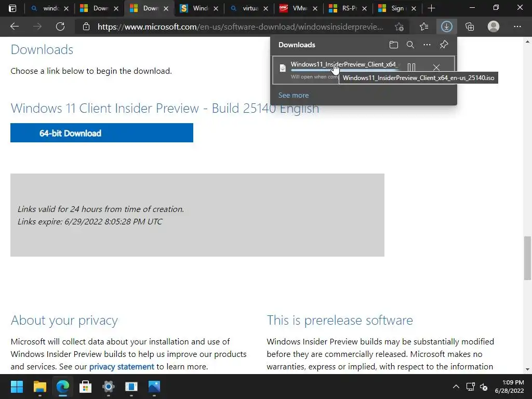The width and height of the screenshot is (532, 399).
Task: Open the clock showing 1:09 PM
Action: (509, 387)
